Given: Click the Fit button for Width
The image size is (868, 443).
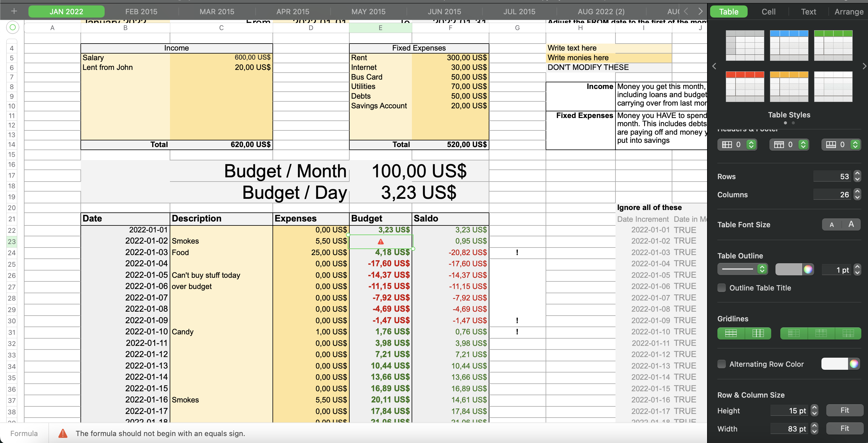Looking at the screenshot, I should [x=844, y=428].
